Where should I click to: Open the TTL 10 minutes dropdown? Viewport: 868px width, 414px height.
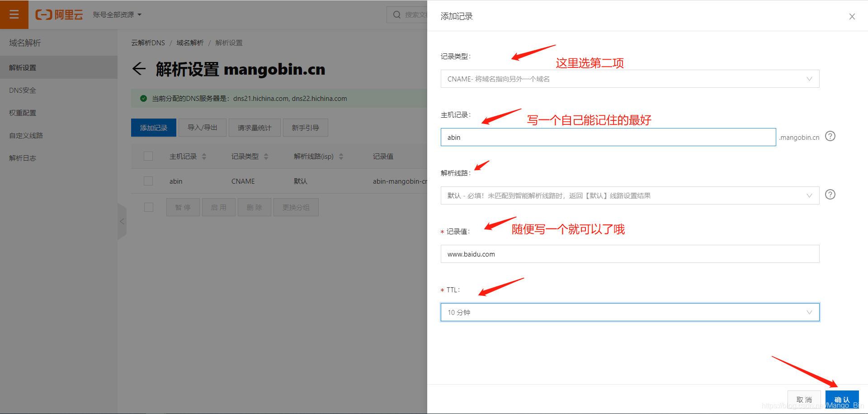(630, 312)
